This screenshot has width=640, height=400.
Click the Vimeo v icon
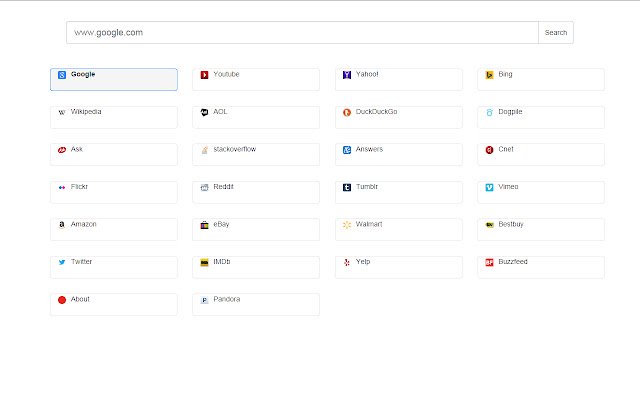(x=489, y=187)
